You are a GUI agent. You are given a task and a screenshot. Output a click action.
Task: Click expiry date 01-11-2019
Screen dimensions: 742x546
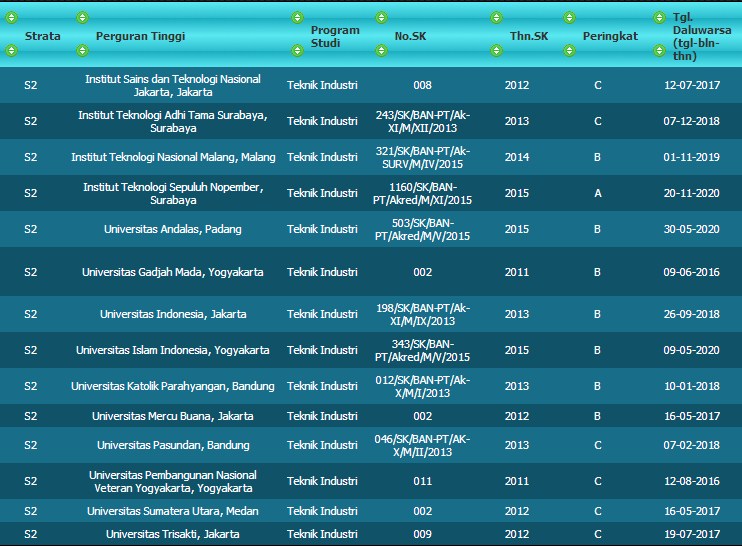tap(691, 157)
